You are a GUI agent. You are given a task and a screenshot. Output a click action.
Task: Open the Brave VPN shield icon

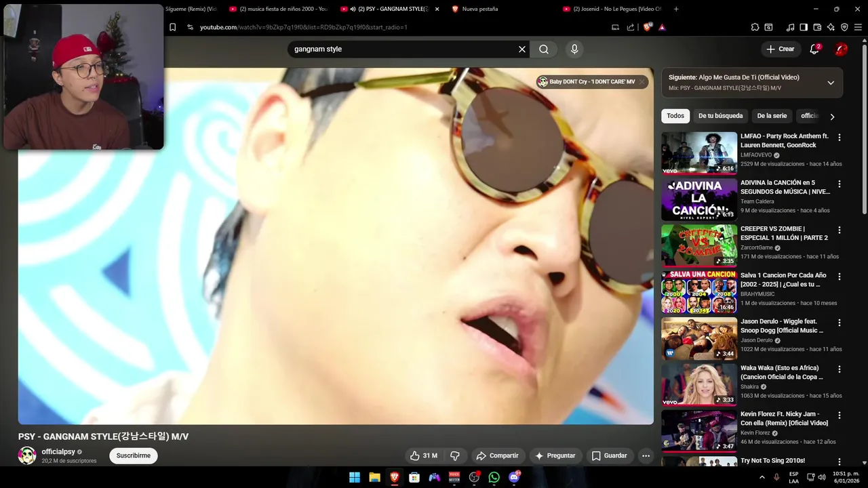pos(844,27)
